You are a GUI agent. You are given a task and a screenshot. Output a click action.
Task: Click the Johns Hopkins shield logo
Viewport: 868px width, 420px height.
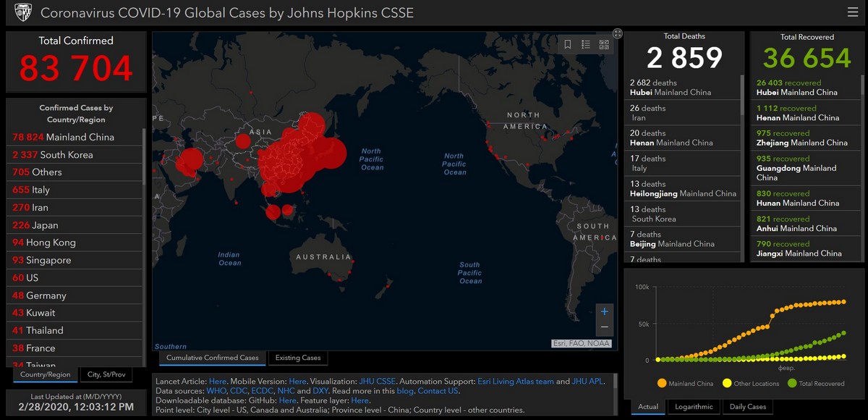pos(23,12)
